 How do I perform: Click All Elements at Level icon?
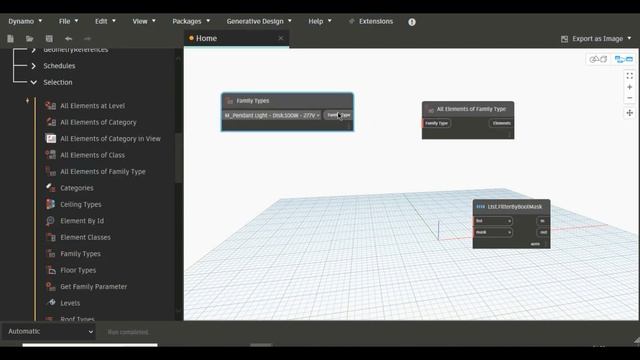click(x=51, y=106)
